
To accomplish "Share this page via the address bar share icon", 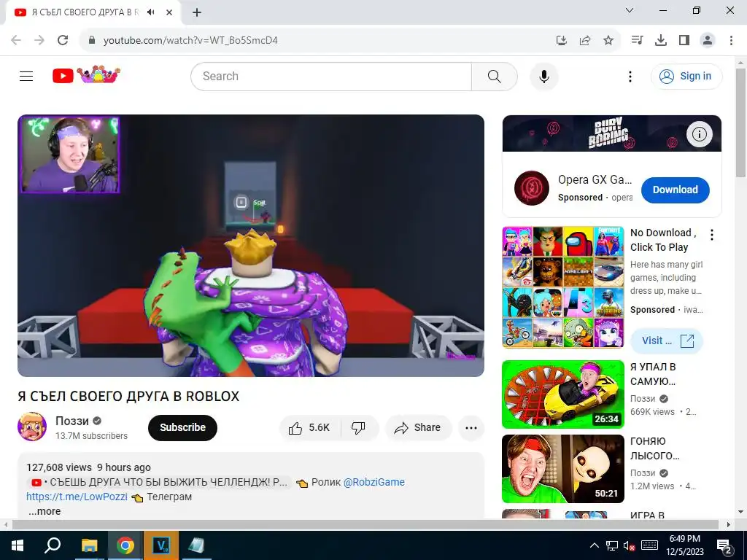I will [x=585, y=41].
